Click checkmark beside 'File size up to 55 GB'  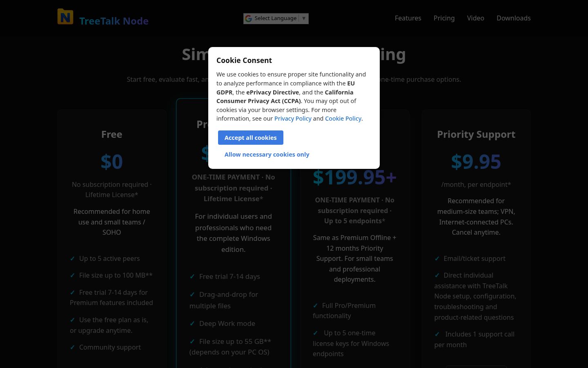(192, 342)
